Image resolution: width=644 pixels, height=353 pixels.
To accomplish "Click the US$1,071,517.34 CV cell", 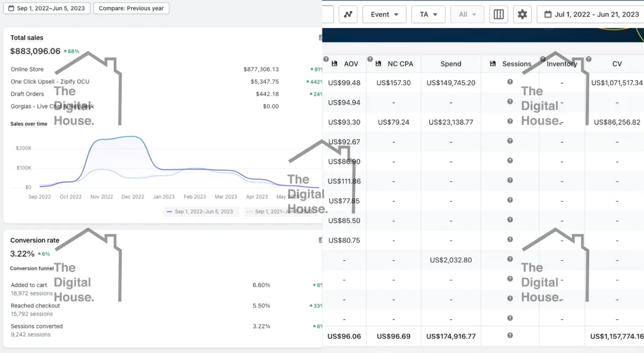I will pyautogui.click(x=617, y=83).
